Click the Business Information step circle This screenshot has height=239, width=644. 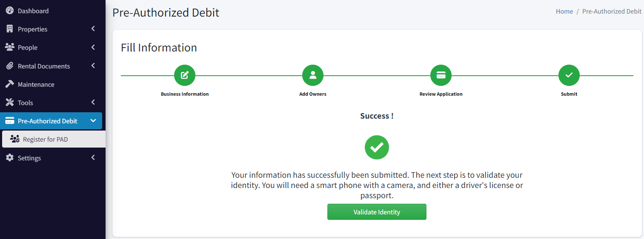[185, 75]
